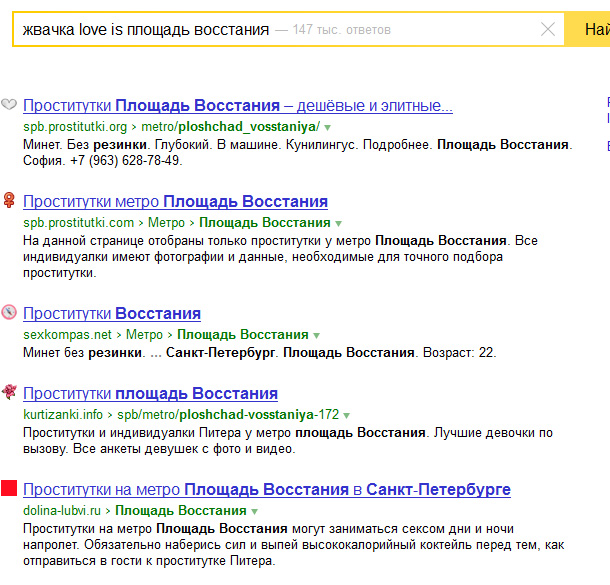Click the yellow search button

587,29
